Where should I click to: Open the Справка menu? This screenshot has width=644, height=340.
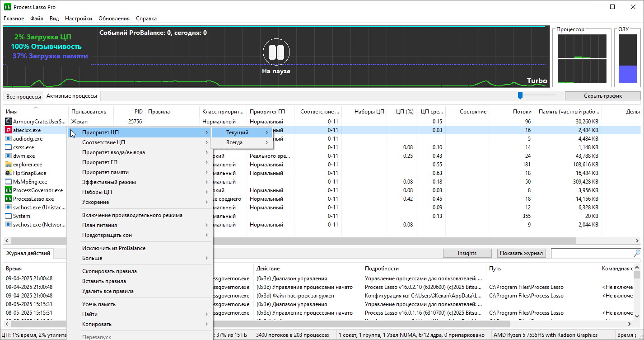tap(146, 19)
